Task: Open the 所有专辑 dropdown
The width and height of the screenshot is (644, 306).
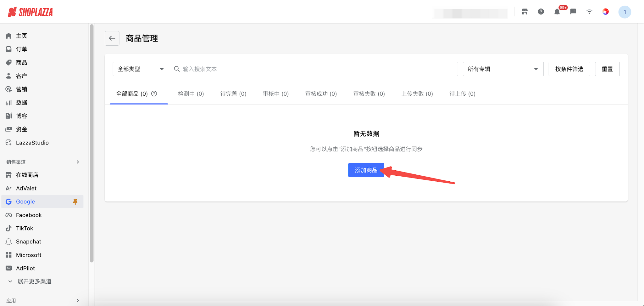Action: tap(503, 69)
